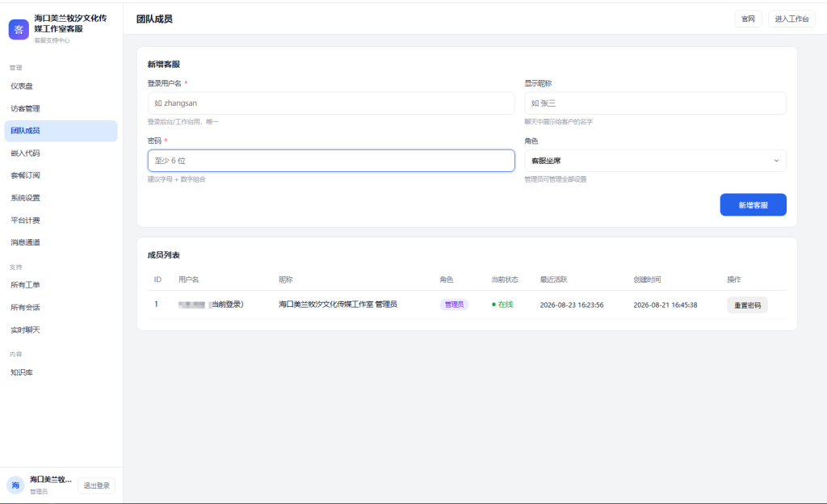This screenshot has width=827, height=504.
Task: Click last active time 2026-08-23 16:23:56
Action: coord(572,304)
